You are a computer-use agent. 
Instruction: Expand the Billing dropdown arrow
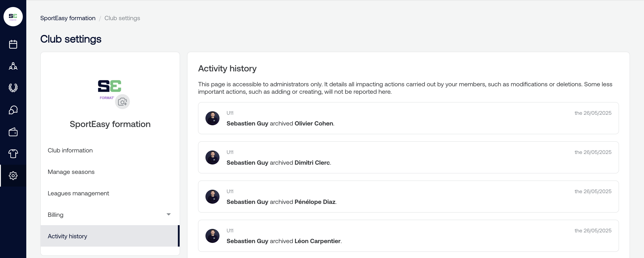coord(168,214)
